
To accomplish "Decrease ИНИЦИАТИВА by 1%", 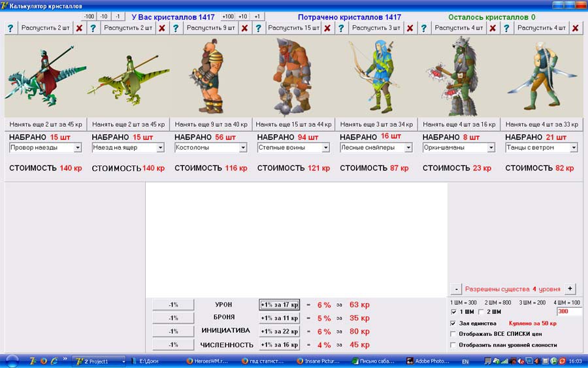I will coord(173,331).
